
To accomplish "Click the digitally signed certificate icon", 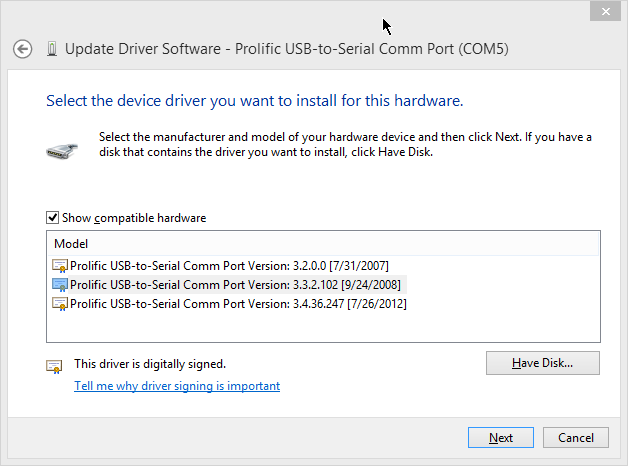I will (55, 366).
